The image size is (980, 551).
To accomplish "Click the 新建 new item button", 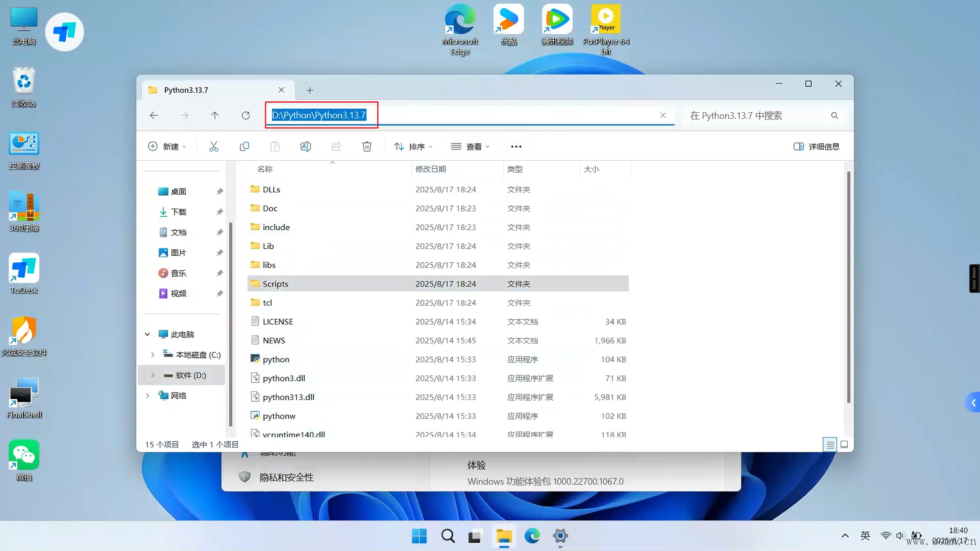I will click(167, 146).
